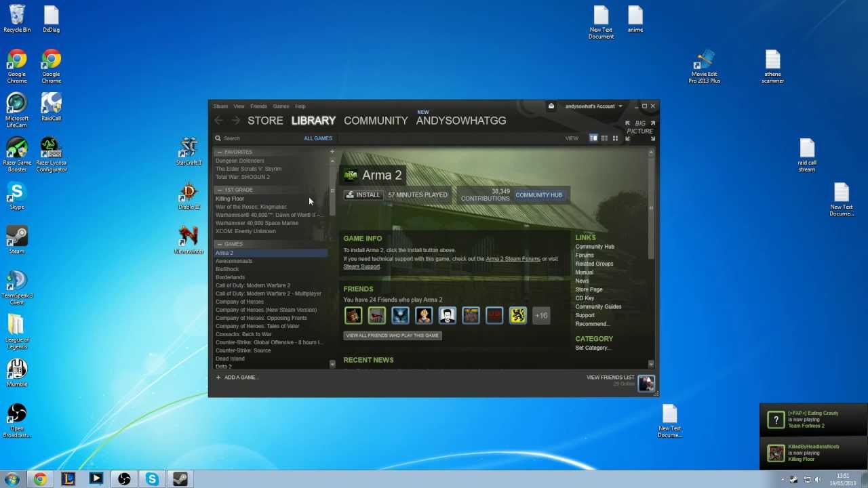Open View Friends List
This screenshot has height=488, width=868.
[610, 378]
